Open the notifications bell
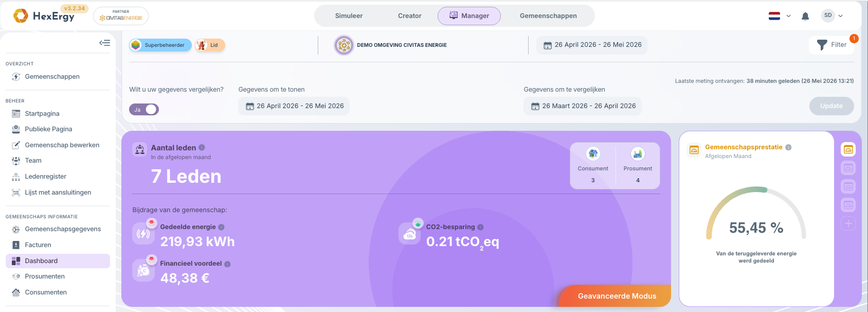The image size is (868, 312). tap(805, 16)
